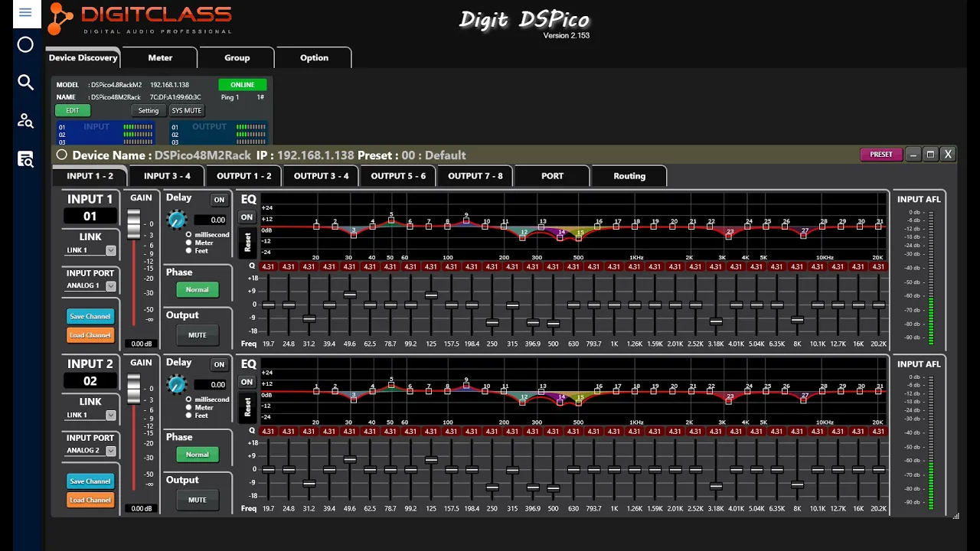The width and height of the screenshot is (980, 551).
Task: Toggle SYS MUTE on the device card
Action: point(186,111)
